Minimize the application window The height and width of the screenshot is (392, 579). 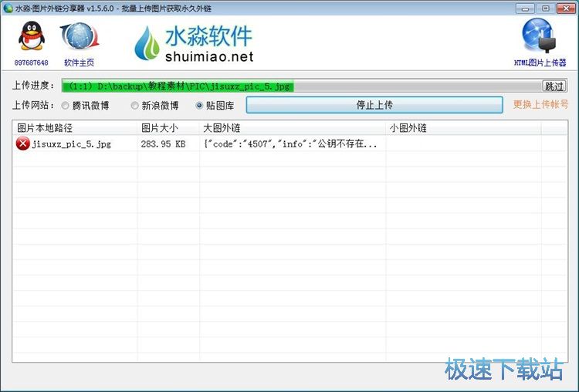click(x=528, y=8)
